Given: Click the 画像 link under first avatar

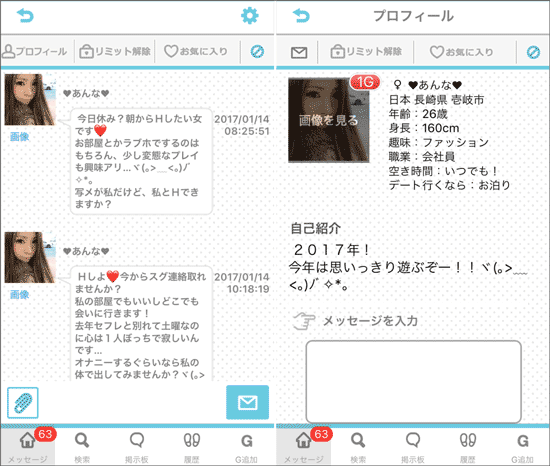Looking at the screenshot, I should [19, 136].
